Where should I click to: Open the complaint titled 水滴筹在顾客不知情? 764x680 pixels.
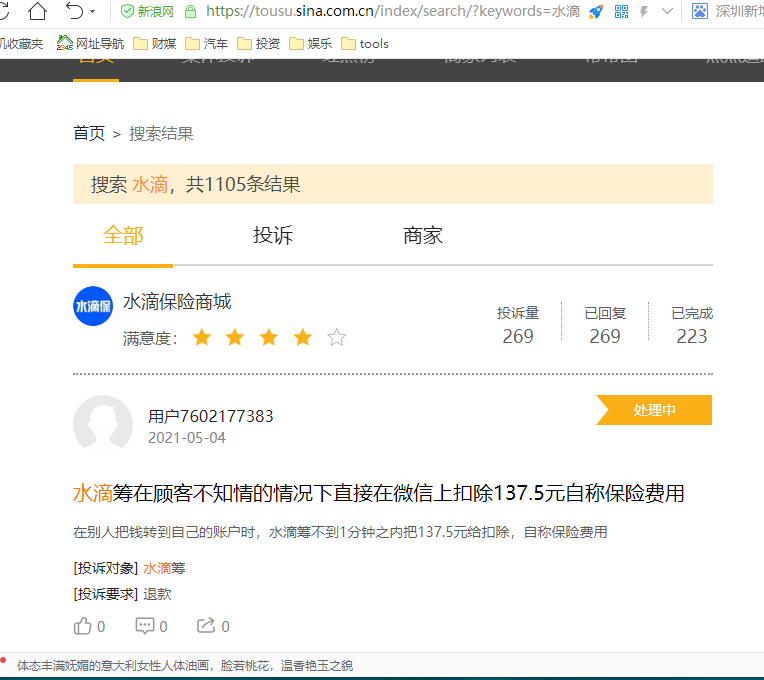coord(379,493)
